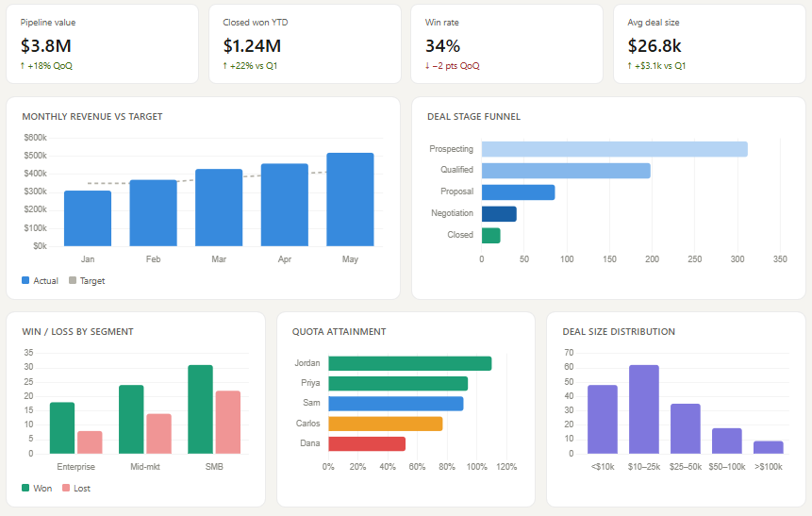Screen dimensions: 812x516
Task: Click the Enterprise axis label
Action: click(x=76, y=466)
